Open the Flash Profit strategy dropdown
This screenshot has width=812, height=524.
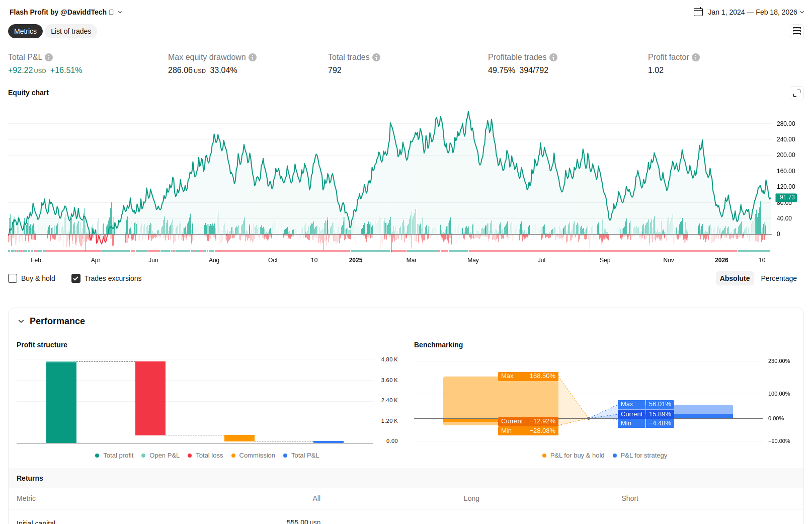(120, 12)
